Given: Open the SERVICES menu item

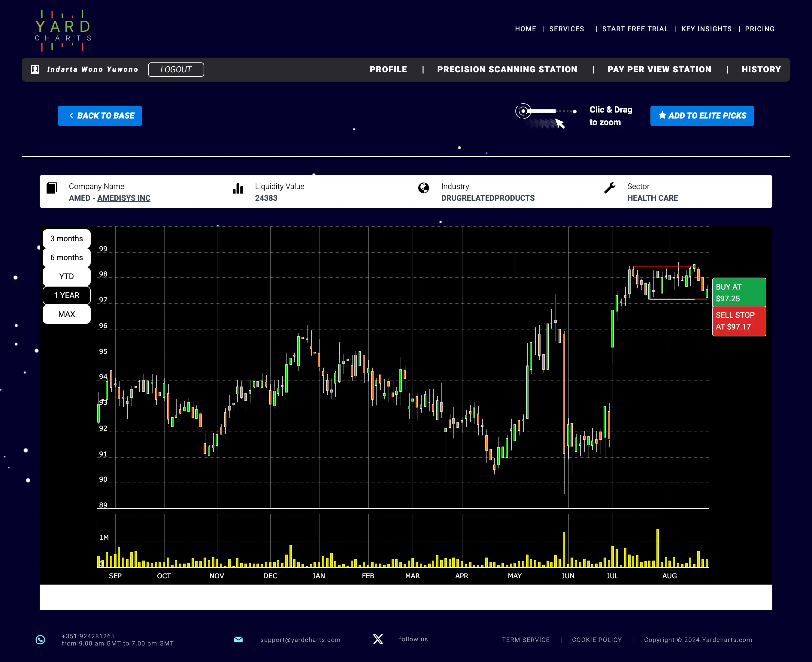Looking at the screenshot, I should tap(567, 29).
